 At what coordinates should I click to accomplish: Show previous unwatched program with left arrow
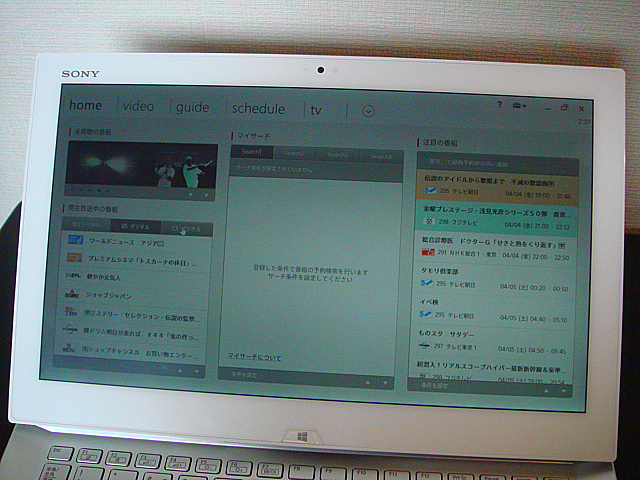pyautogui.click(x=191, y=195)
